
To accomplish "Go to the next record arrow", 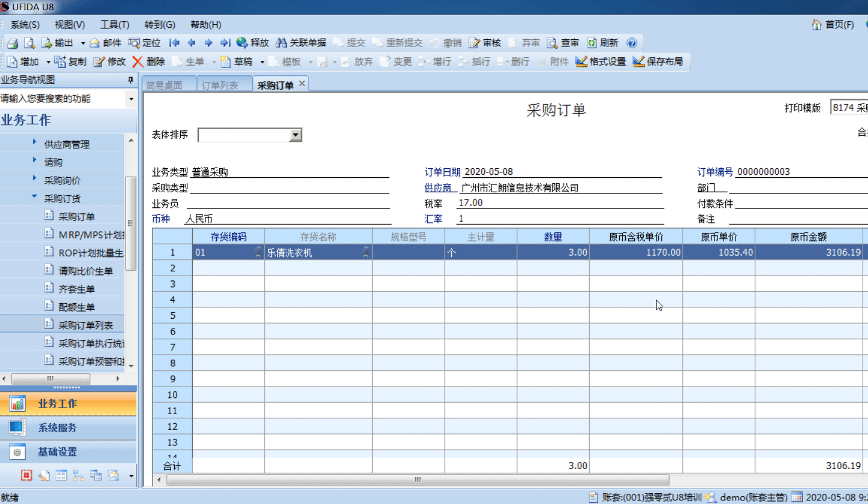I will pyautogui.click(x=208, y=43).
